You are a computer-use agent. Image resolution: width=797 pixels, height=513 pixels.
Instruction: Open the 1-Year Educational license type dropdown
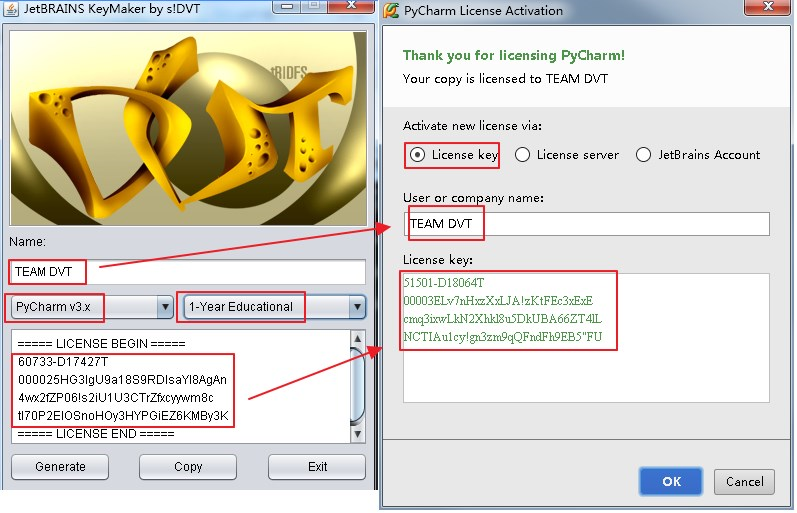coord(274,307)
